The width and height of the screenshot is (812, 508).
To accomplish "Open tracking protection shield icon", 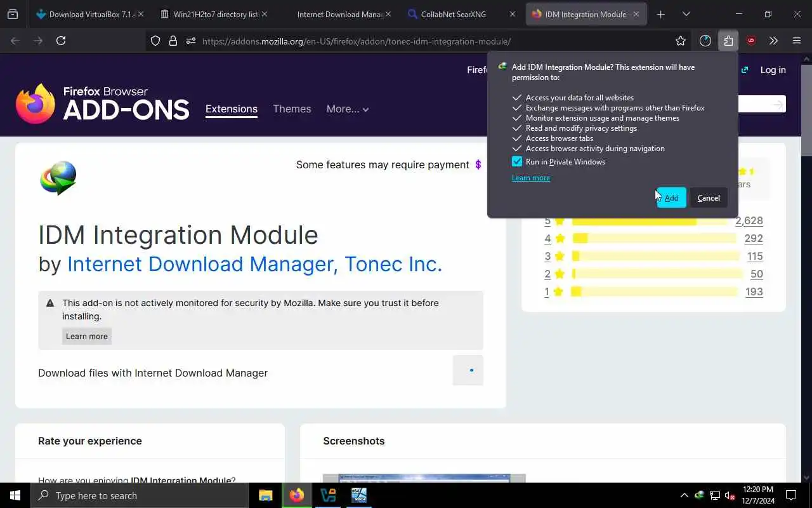I will click(155, 41).
